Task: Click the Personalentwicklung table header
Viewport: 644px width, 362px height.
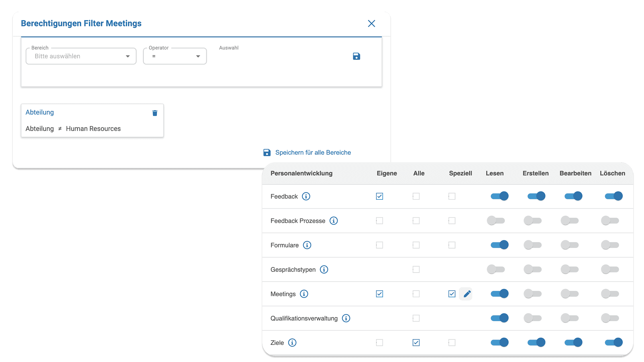Action: [302, 173]
